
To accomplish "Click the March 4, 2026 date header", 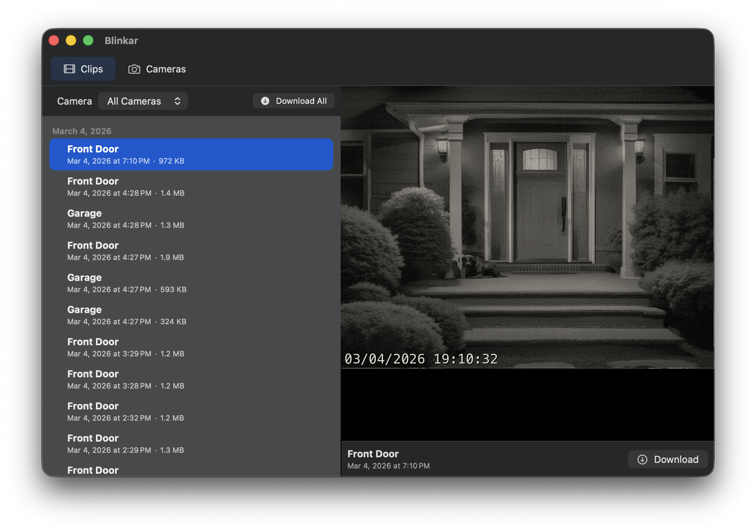I will (x=81, y=131).
